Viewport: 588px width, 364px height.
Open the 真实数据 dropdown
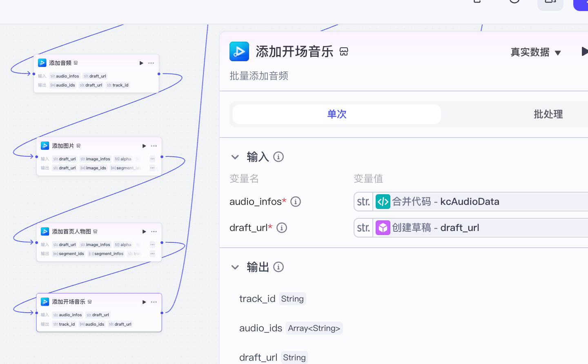point(536,52)
